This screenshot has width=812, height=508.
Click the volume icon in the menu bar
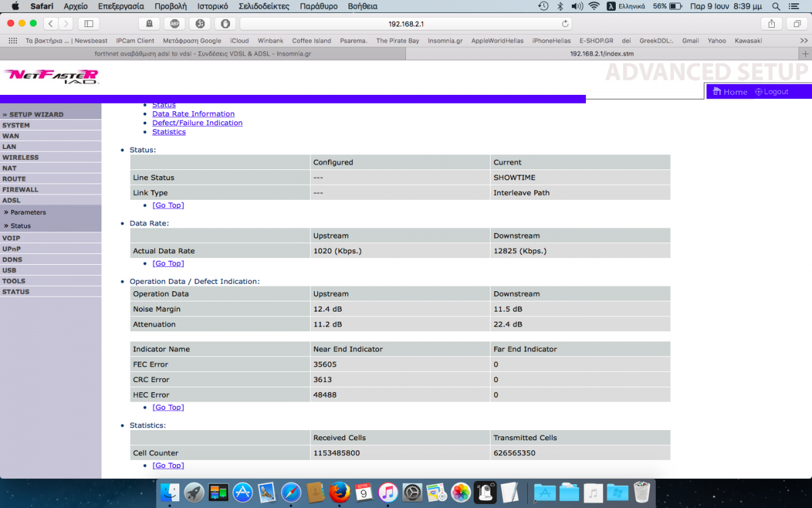pyautogui.click(x=577, y=6)
